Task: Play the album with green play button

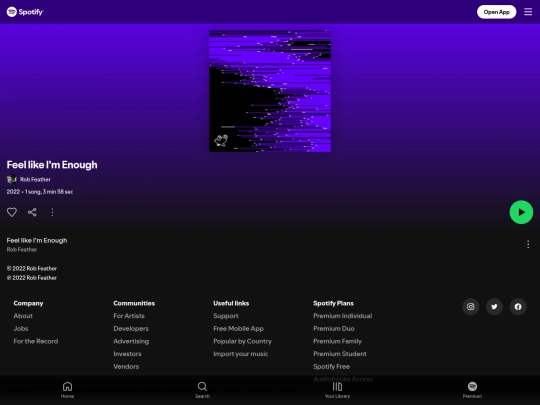Action: [x=521, y=212]
